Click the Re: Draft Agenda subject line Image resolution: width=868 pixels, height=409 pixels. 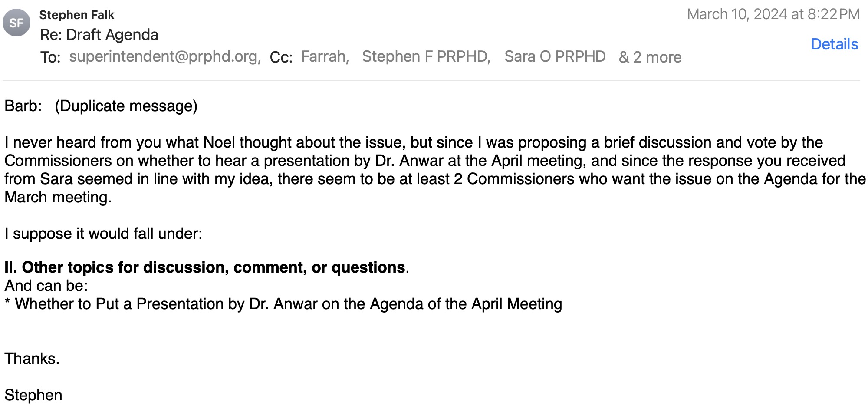pos(99,35)
